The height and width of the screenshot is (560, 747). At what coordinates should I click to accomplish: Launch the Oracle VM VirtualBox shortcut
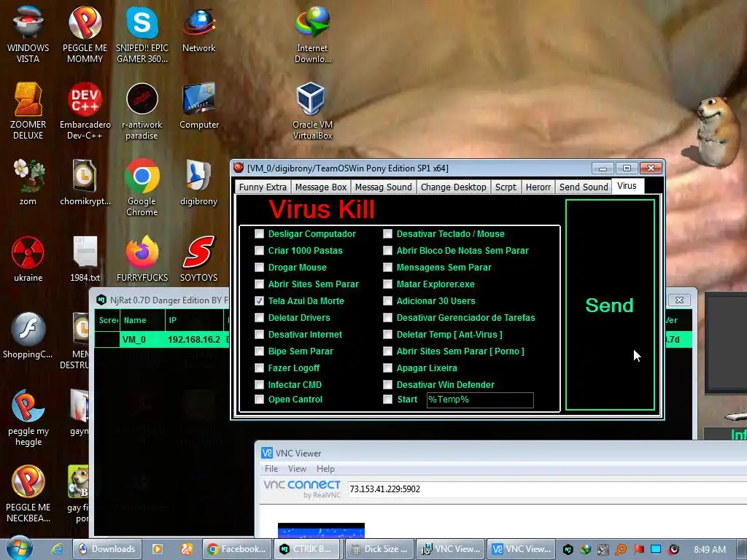pos(312,111)
